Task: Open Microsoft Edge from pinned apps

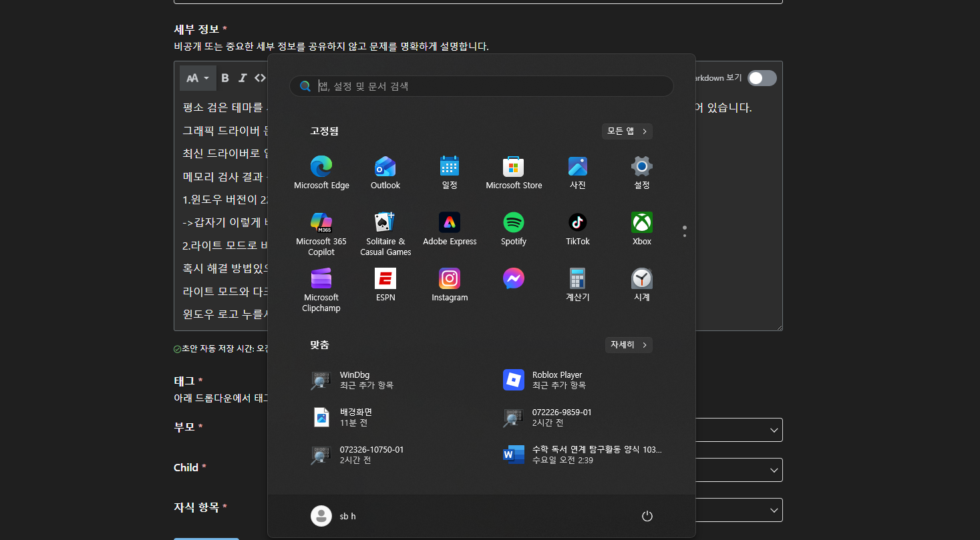Action: 321,173
